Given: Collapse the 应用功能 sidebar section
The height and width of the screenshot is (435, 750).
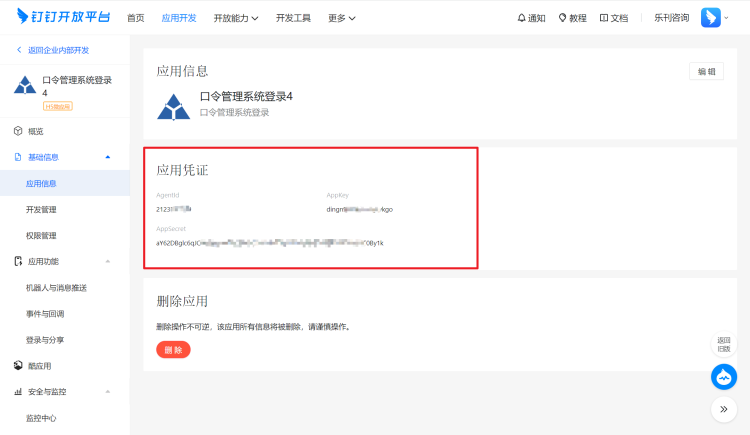Looking at the screenshot, I should [108, 262].
